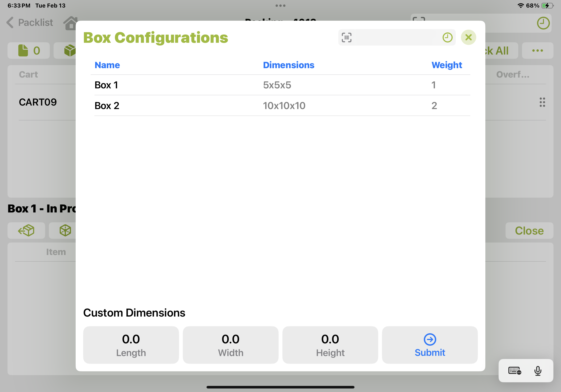Viewport: 561px width, 392px height.
Task: Sort by Weight column header
Action: (x=446, y=65)
